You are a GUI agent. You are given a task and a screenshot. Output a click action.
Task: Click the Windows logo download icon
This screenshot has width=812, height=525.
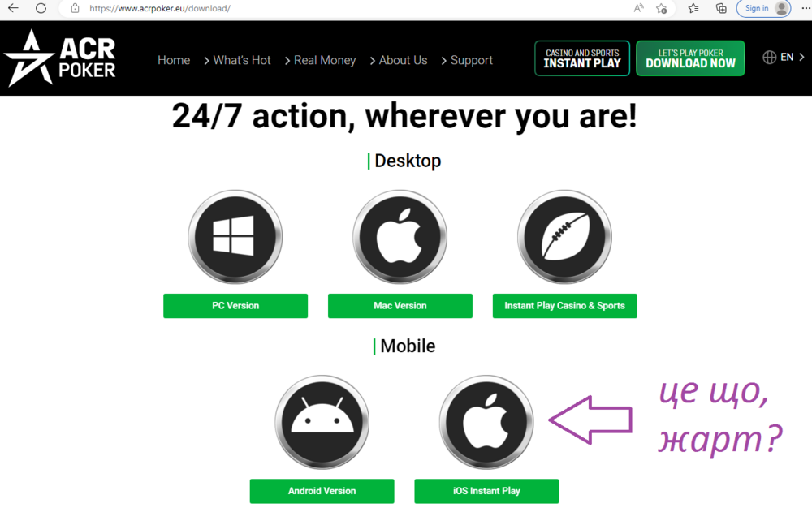(x=235, y=237)
